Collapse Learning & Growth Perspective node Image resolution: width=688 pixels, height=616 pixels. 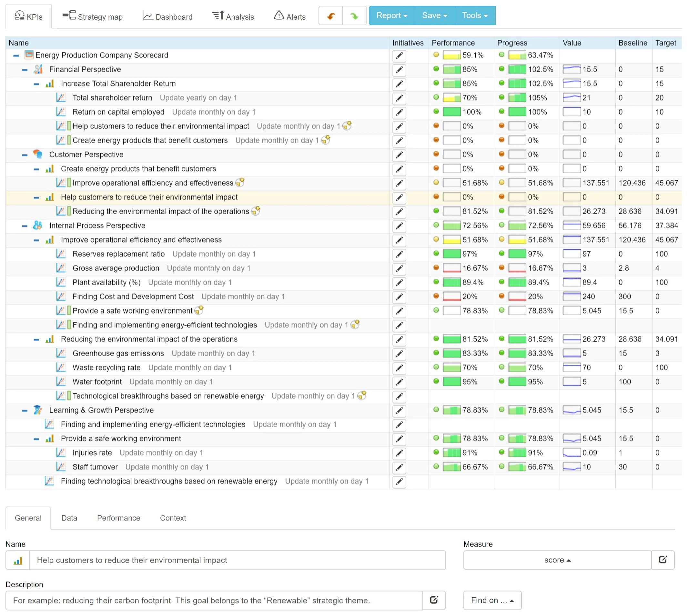point(25,410)
